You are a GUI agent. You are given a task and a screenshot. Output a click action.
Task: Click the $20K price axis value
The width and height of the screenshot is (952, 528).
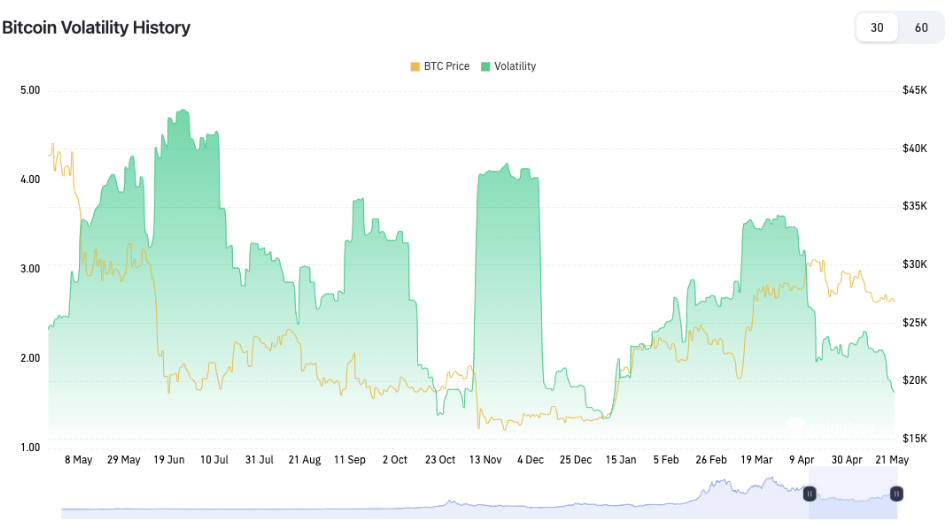click(915, 381)
